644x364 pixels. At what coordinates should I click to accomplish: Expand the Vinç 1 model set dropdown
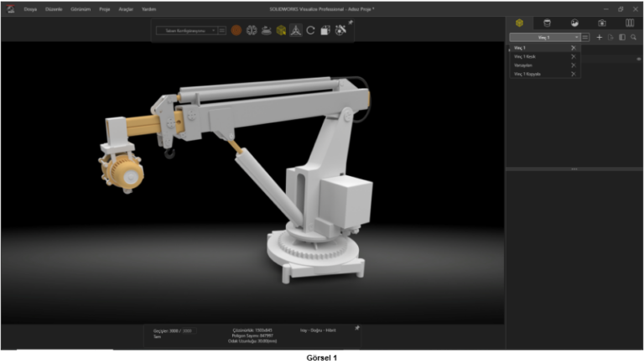click(x=577, y=38)
